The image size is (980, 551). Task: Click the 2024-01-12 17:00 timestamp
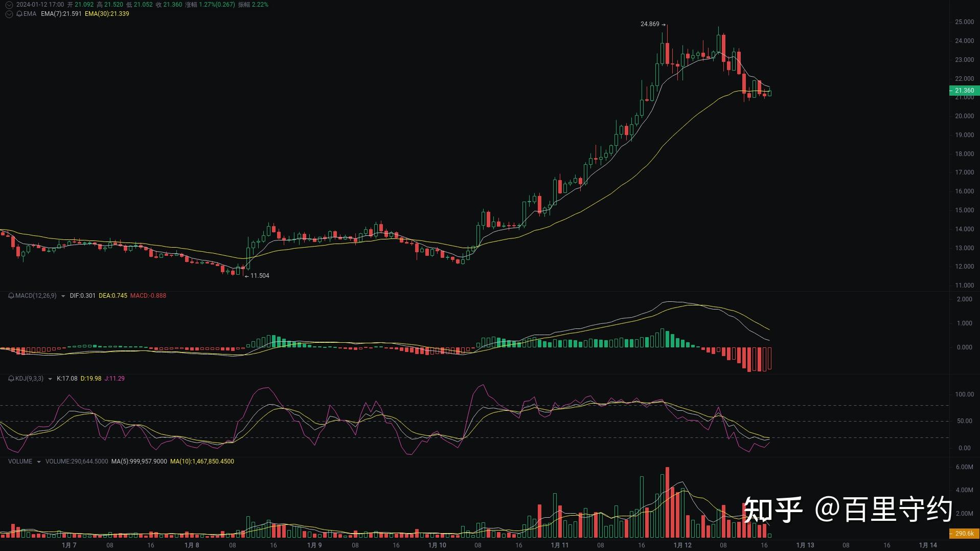point(40,5)
